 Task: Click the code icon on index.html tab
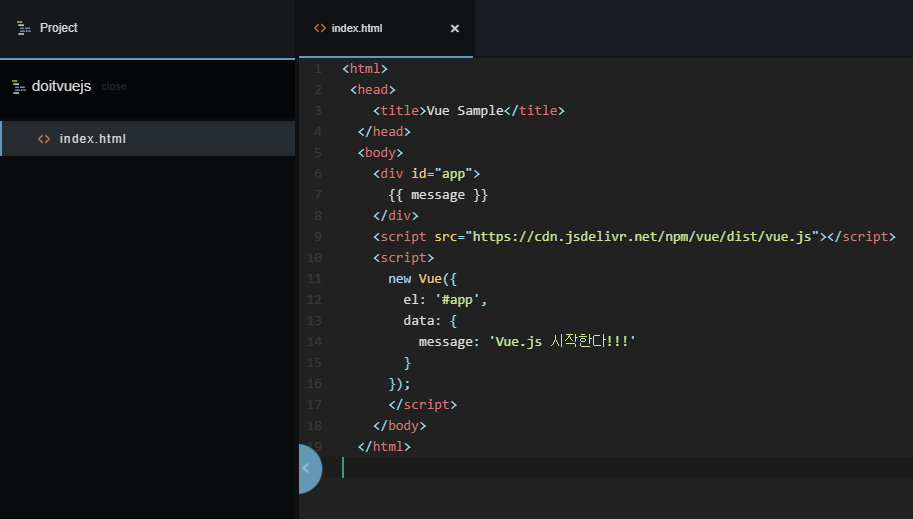click(x=320, y=28)
